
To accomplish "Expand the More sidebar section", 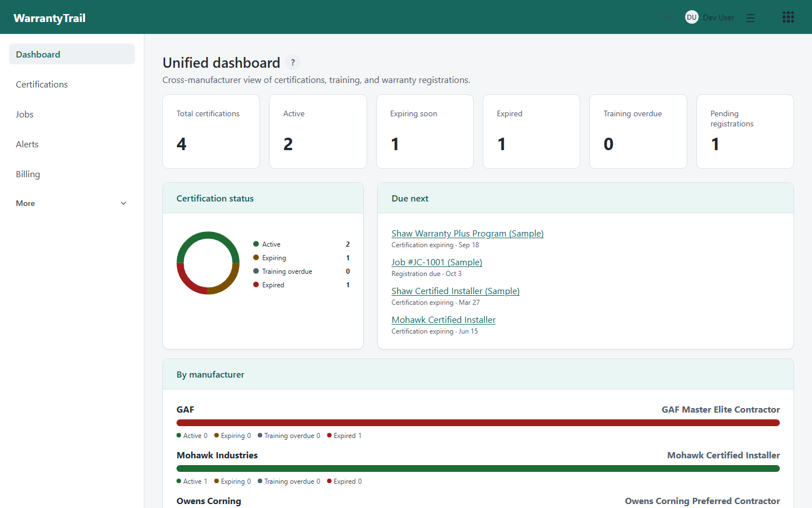I will click(x=72, y=203).
